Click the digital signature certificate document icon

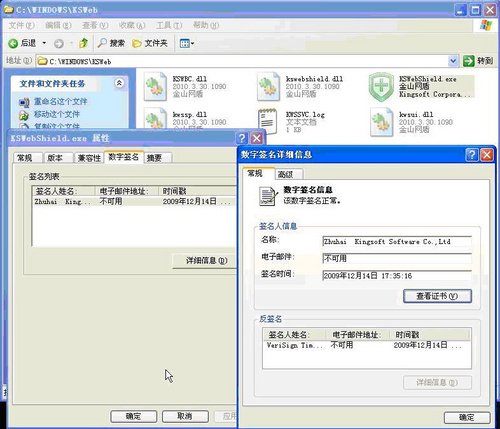268,196
